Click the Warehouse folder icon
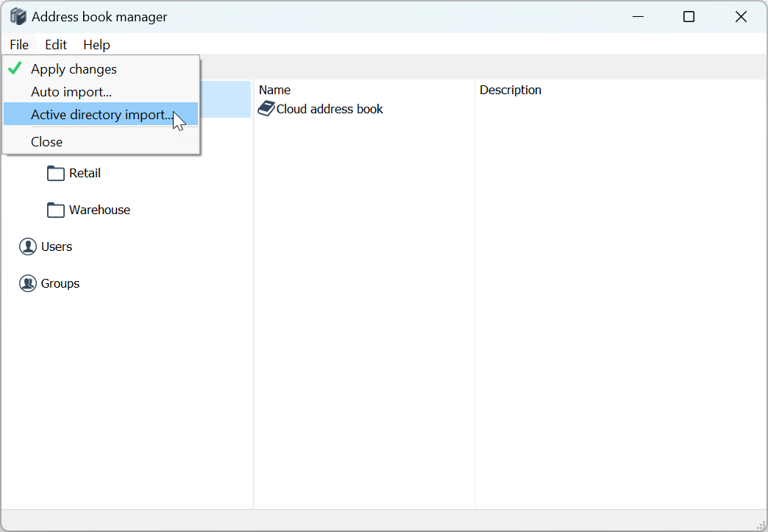 (x=56, y=210)
